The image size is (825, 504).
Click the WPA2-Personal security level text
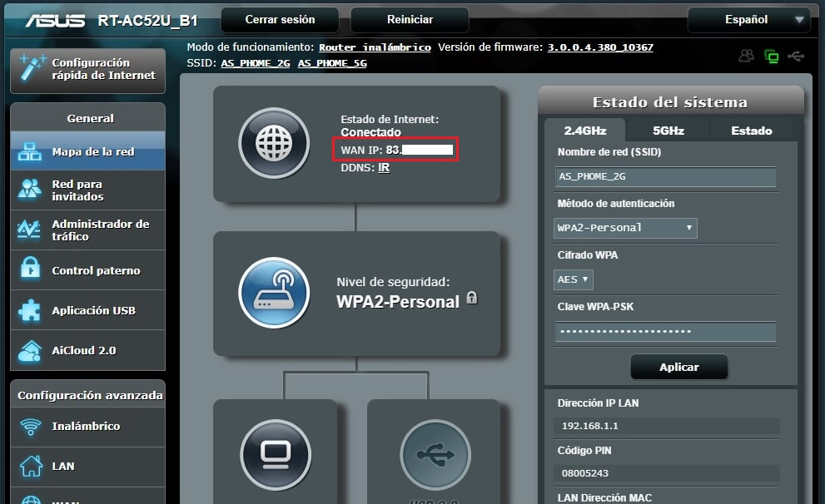point(398,302)
